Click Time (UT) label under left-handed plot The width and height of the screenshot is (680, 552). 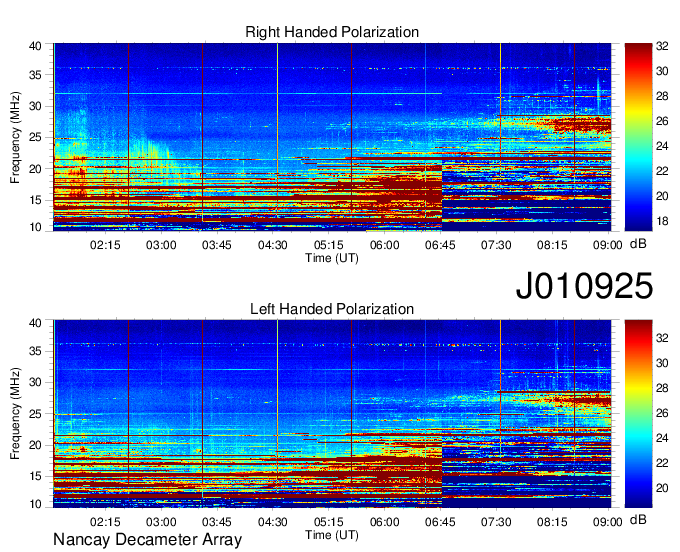tap(332, 535)
